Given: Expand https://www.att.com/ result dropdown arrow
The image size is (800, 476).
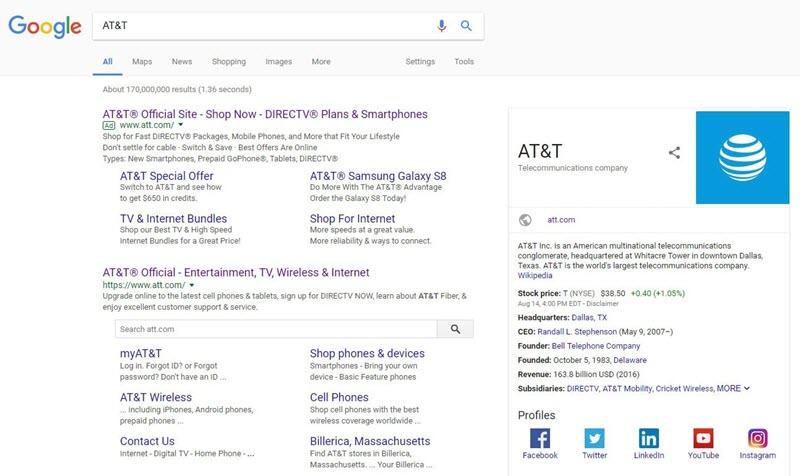Looking at the screenshot, I should pyautogui.click(x=192, y=285).
